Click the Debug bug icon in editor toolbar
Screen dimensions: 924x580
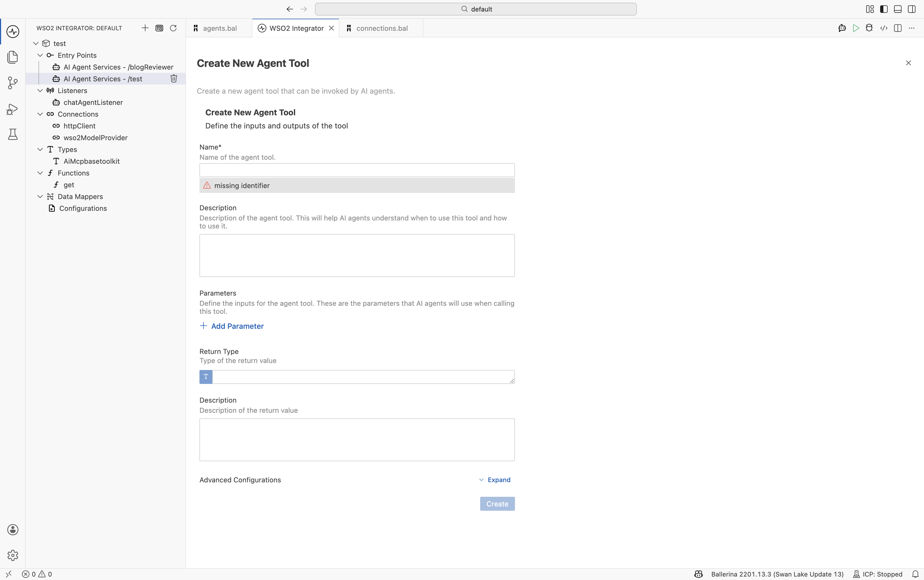[x=869, y=28]
